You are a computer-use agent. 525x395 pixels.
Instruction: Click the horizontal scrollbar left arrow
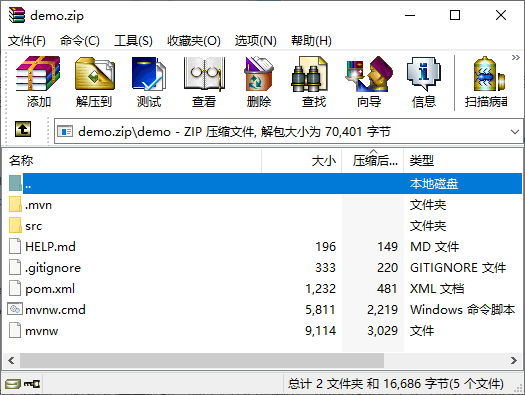pyautogui.click(x=11, y=361)
